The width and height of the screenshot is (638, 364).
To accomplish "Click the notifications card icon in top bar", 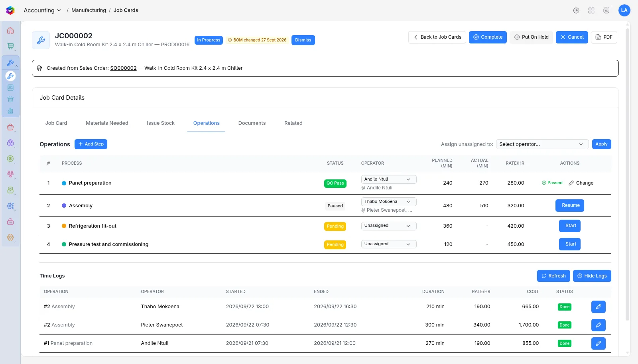I will [606, 10].
